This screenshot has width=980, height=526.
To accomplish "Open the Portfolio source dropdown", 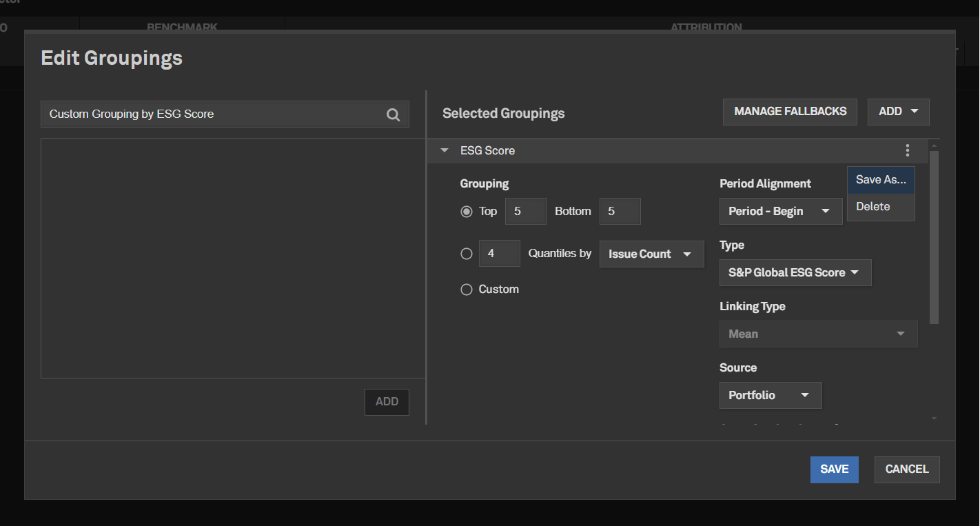I will (770, 395).
